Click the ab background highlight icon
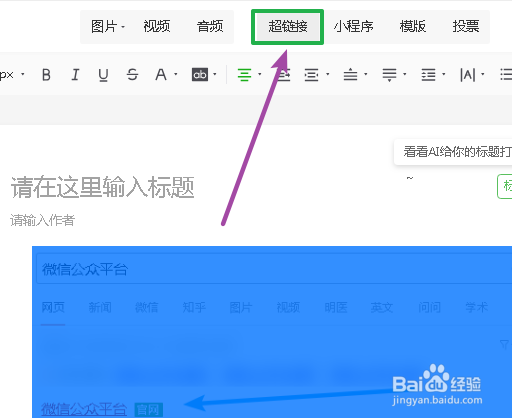 coord(200,75)
